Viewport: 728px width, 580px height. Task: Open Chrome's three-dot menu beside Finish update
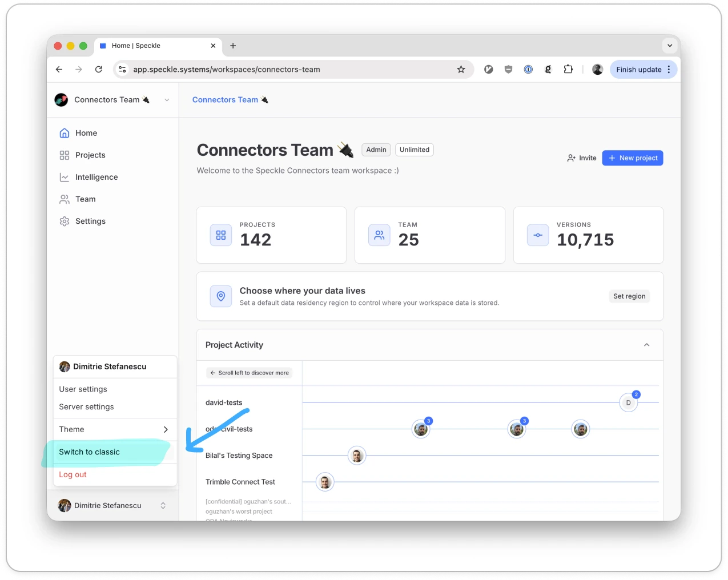669,70
